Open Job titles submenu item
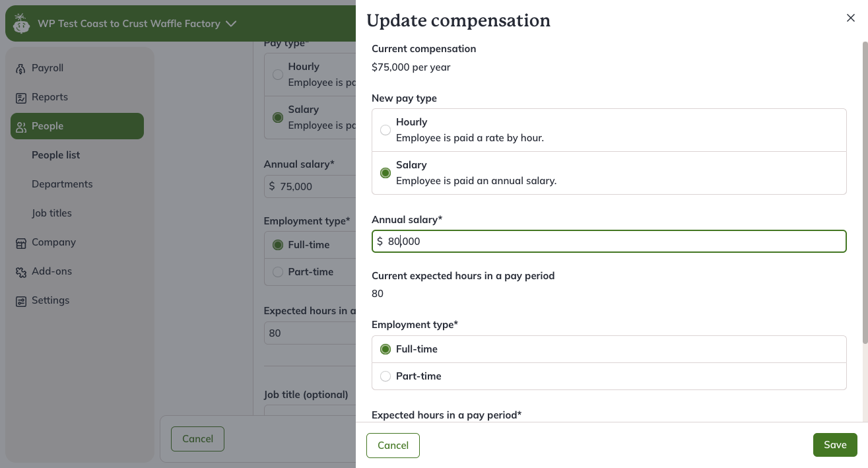Viewport: 868px width, 468px height. click(x=51, y=213)
